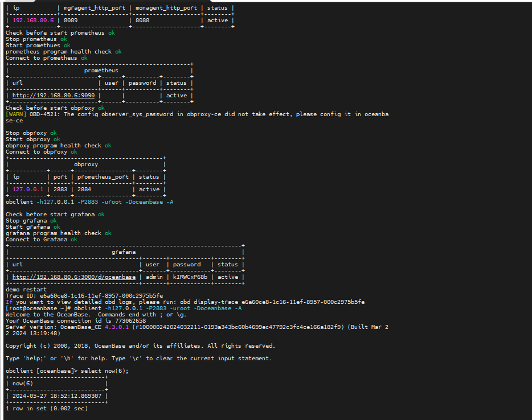
Task: Click the prometheus_port value 2884
Action: coord(84,190)
